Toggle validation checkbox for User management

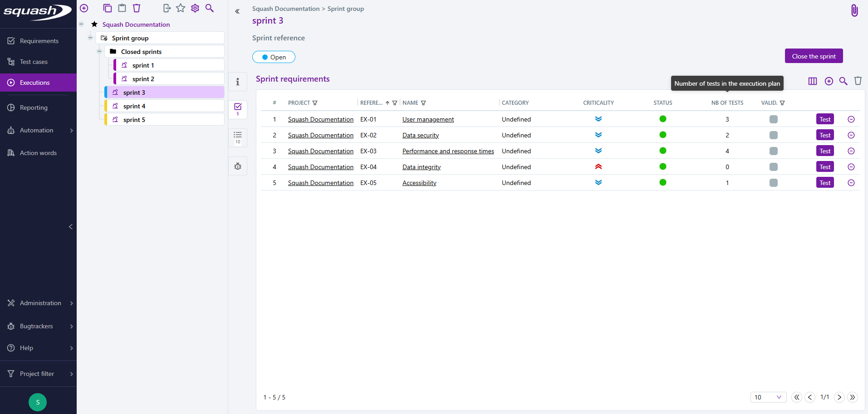click(x=773, y=119)
